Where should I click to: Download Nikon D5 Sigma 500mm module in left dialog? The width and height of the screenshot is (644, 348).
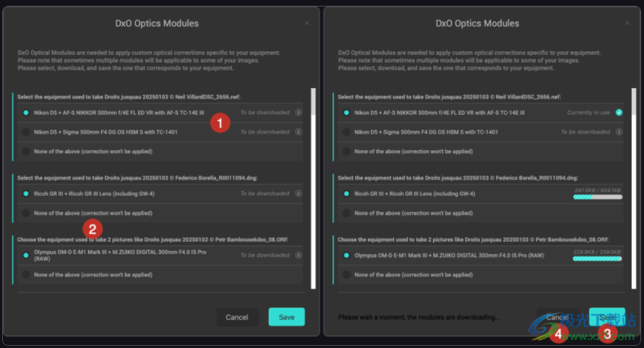(299, 131)
